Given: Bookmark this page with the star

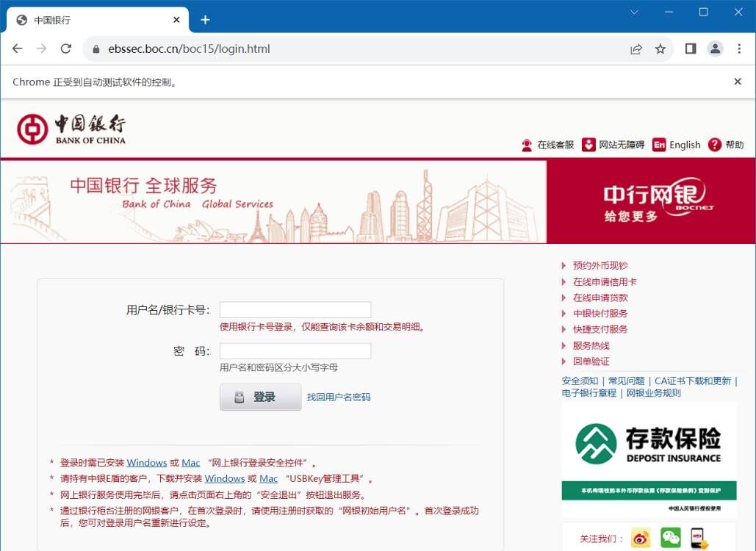Looking at the screenshot, I should coord(660,48).
